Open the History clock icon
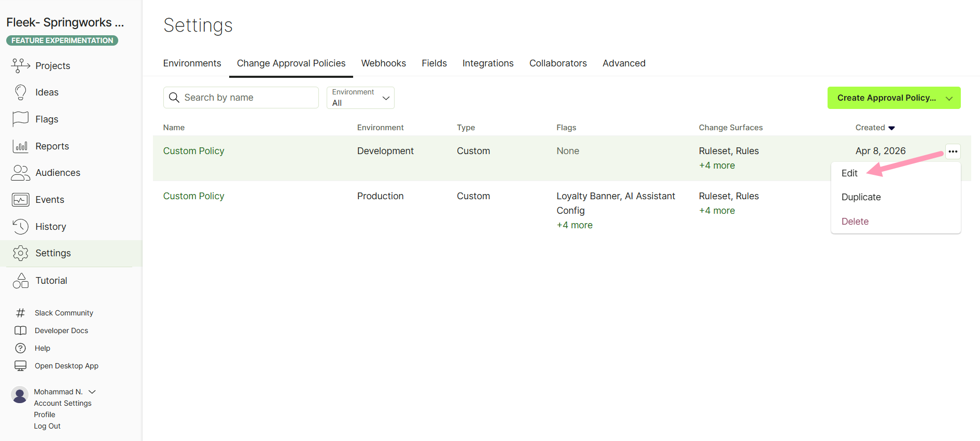Viewport: 980px width, 441px height. 20,227
